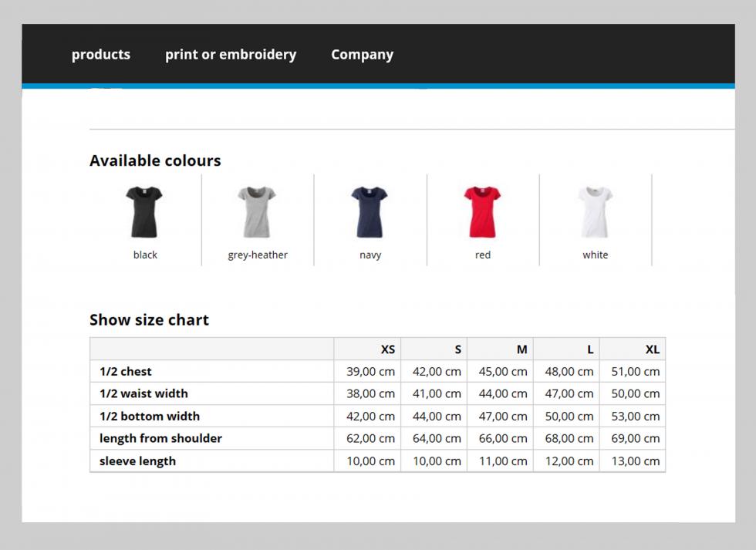Select the black t-shirt thumbnail

coord(144,212)
